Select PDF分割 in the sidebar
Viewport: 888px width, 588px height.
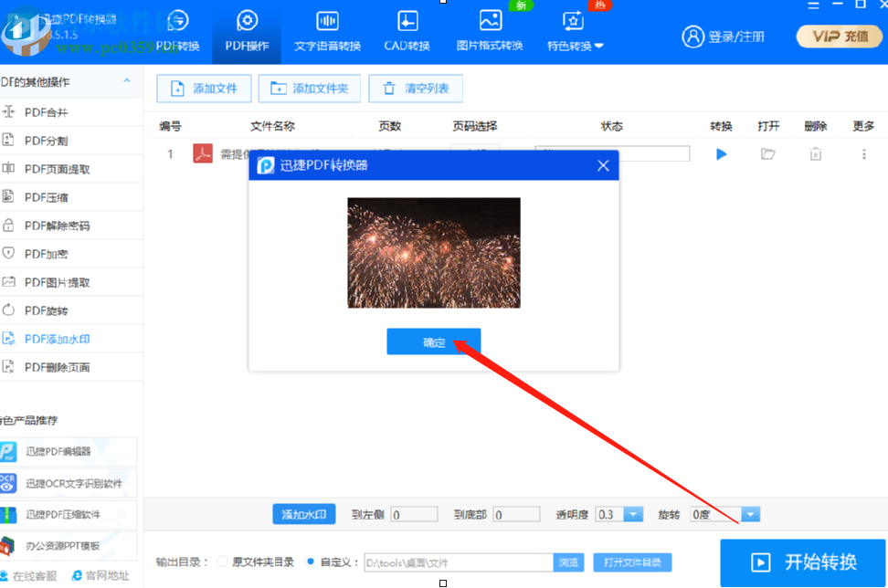70,141
